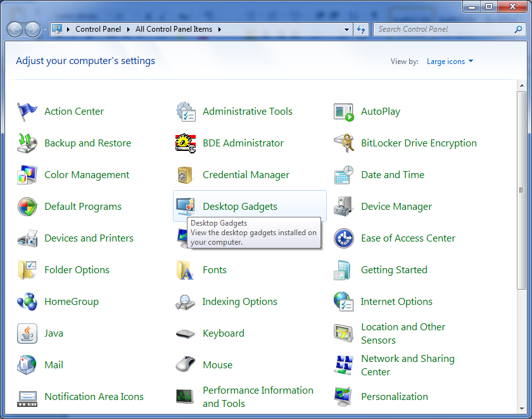This screenshot has width=532, height=419.
Task: Open recent pages dropdown beside Forward button
Action: [45, 30]
